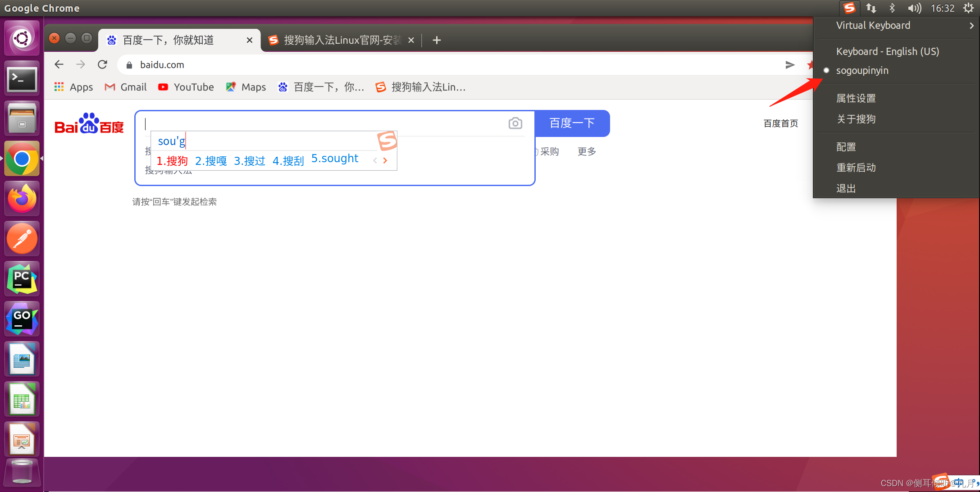Launch GoLand from the dock
Screen dimensions: 980x492
(22, 319)
